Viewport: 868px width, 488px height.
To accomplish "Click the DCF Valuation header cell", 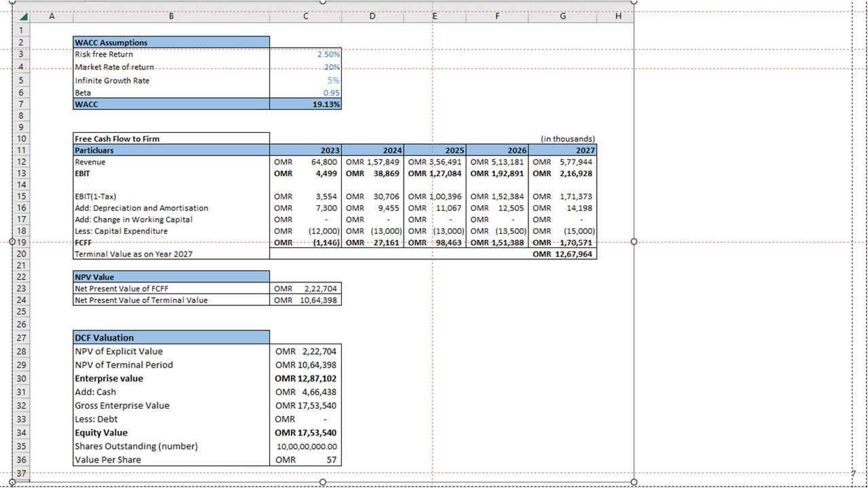I will click(x=171, y=338).
